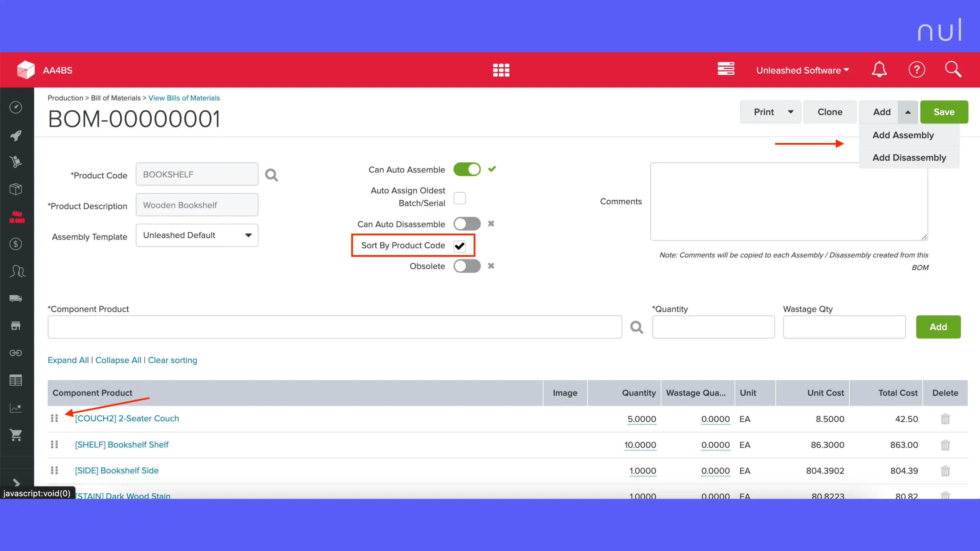The height and width of the screenshot is (551, 980).
Task: Open the store front icon in sidebar
Action: (15, 326)
